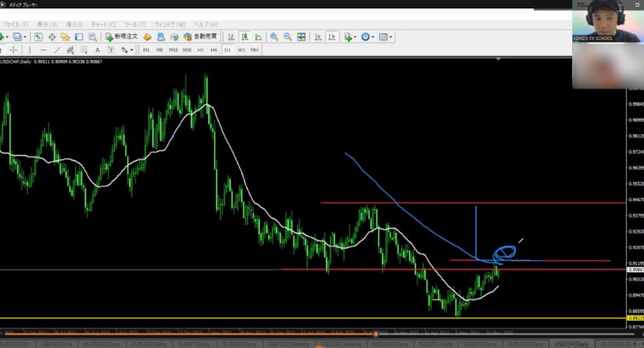Select the W1 timeframe
The image size is (644, 348).
[x=241, y=49]
